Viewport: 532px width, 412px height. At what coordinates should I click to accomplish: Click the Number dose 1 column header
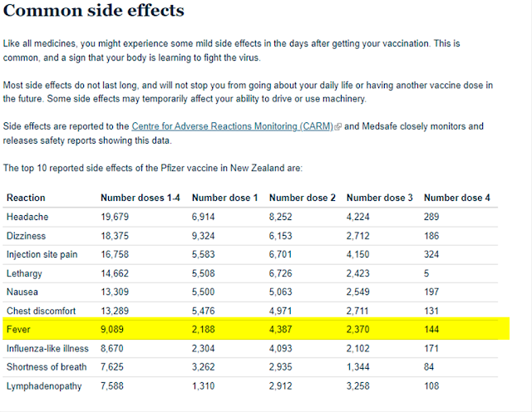pyautogui.click(x=225, y=198)
